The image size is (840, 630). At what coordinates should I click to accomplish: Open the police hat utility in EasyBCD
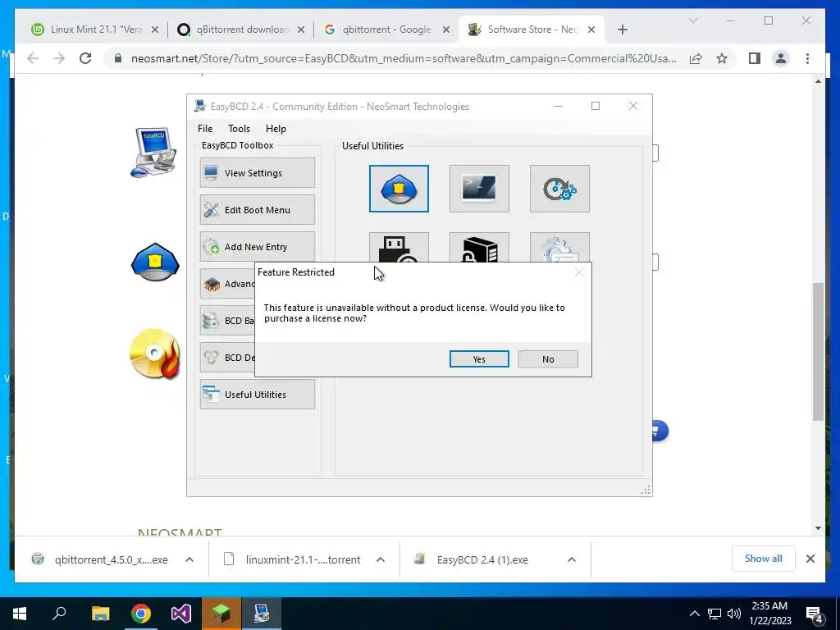[399, 189]
